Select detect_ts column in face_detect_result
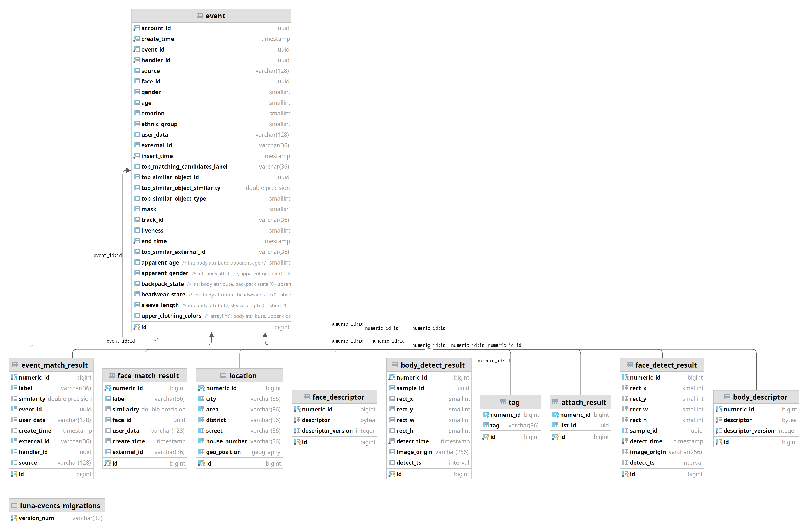This screenshot has height=532, width=808. click(662, 463)
